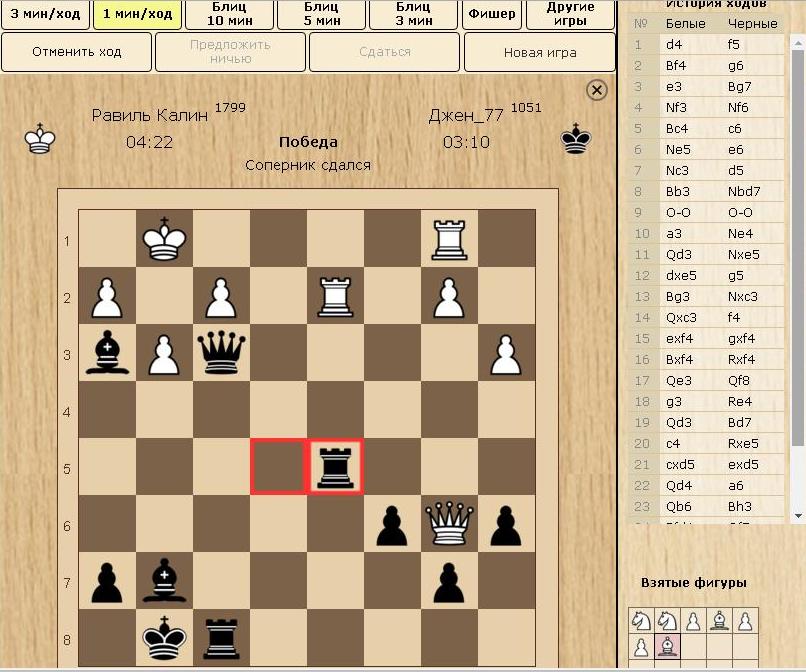Click the white king on the board
Image resolution: width=806 pixels, height=672 pixels.
point(163,239)
